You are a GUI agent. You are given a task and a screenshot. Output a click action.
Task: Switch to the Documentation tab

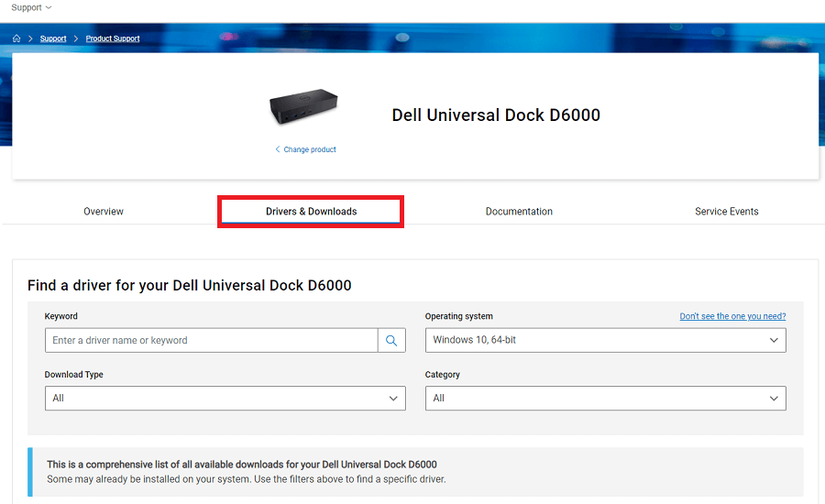(519, 212)
